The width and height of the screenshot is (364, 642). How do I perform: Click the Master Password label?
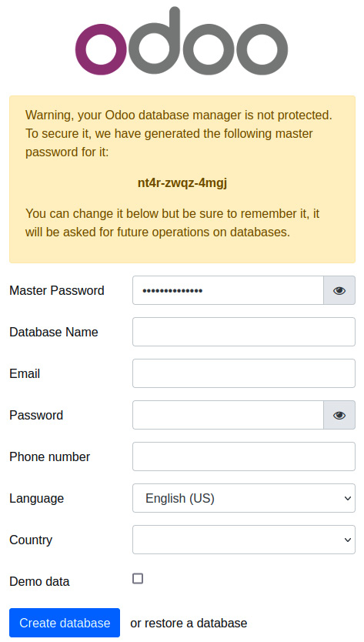click(57, 290)
